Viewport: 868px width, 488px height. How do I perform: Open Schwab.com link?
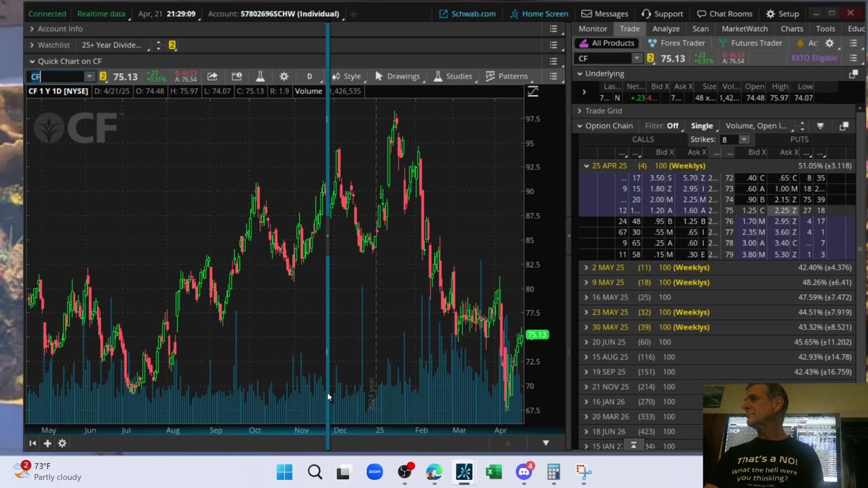pos(467,14)
